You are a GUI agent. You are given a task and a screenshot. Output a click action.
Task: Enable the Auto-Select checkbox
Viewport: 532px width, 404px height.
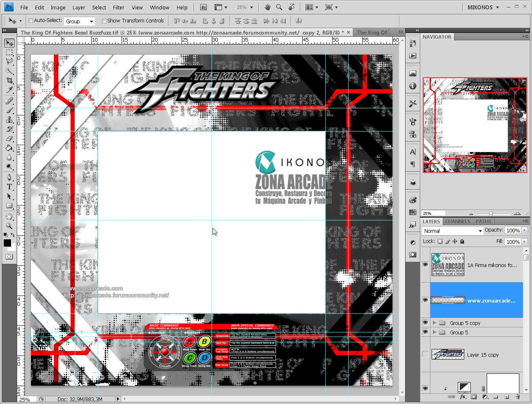[x=31, y=21]
